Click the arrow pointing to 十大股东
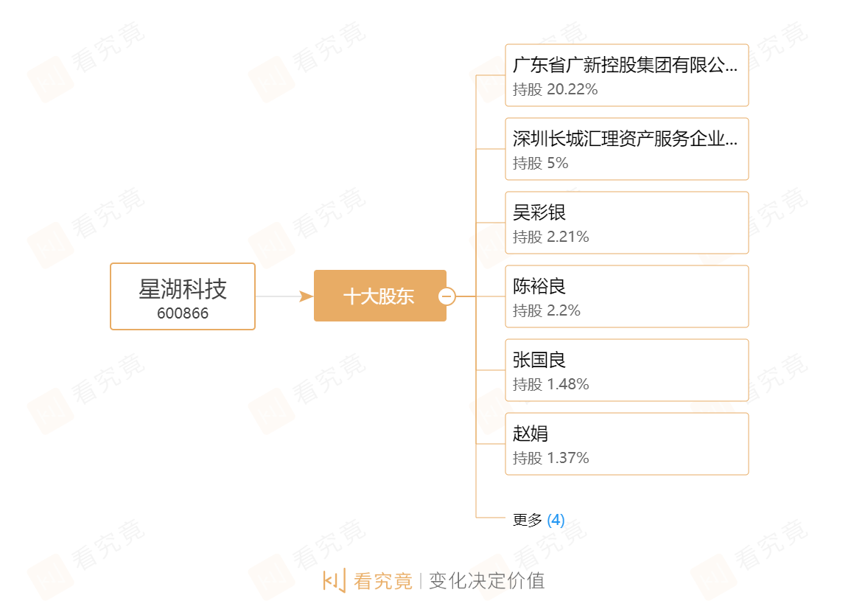 coord(306,296)
